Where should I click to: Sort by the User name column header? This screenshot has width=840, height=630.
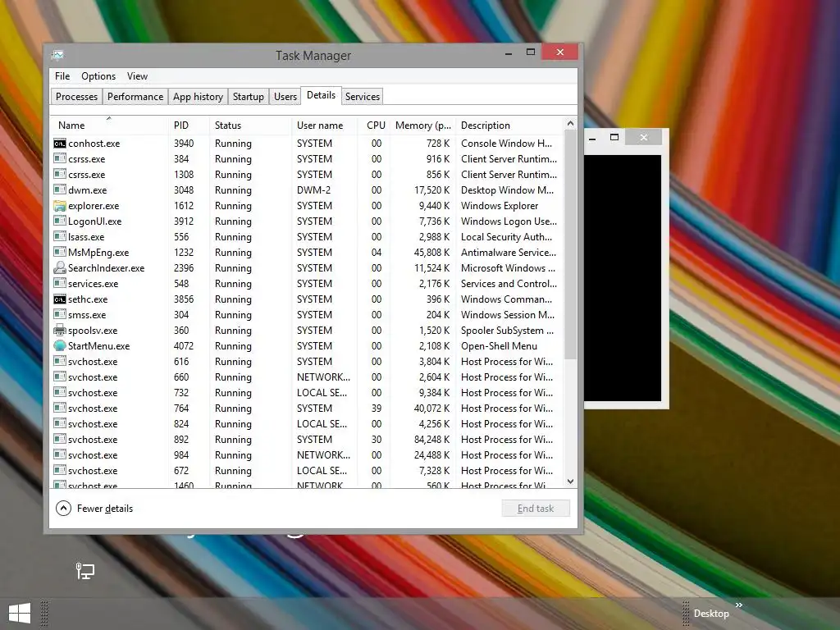coord(324,126)
